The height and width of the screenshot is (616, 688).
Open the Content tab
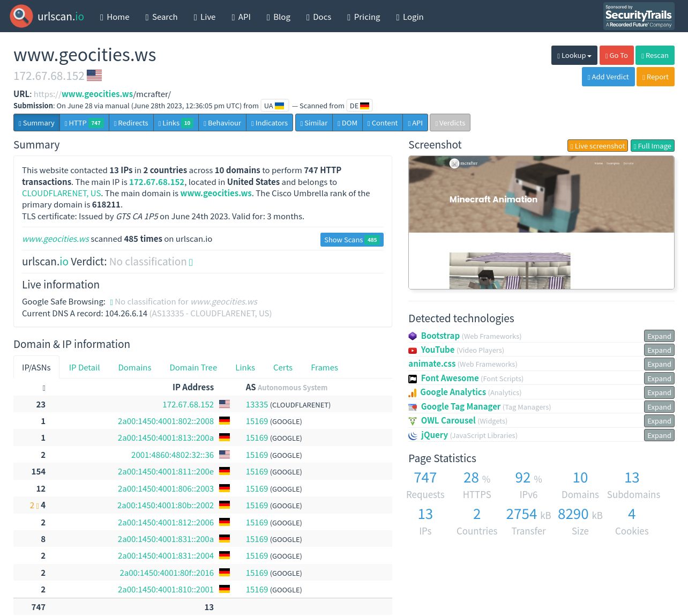(383, 123)
